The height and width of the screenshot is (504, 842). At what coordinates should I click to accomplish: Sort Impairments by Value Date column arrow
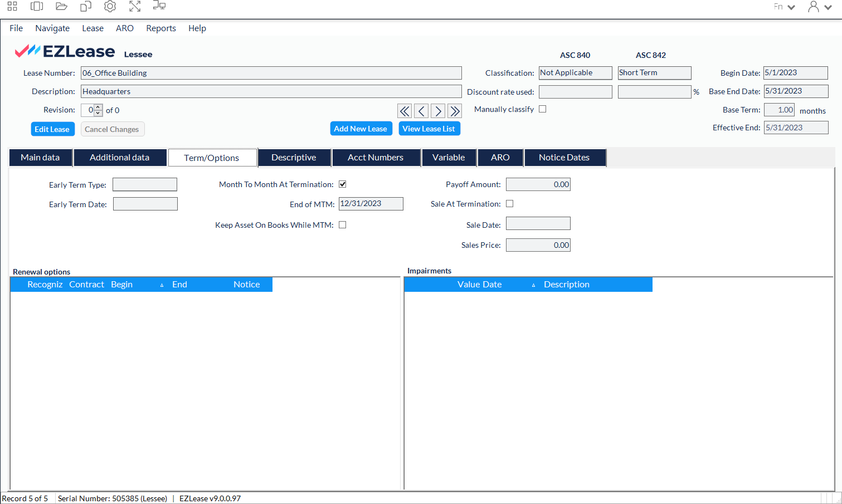point(533,285)
